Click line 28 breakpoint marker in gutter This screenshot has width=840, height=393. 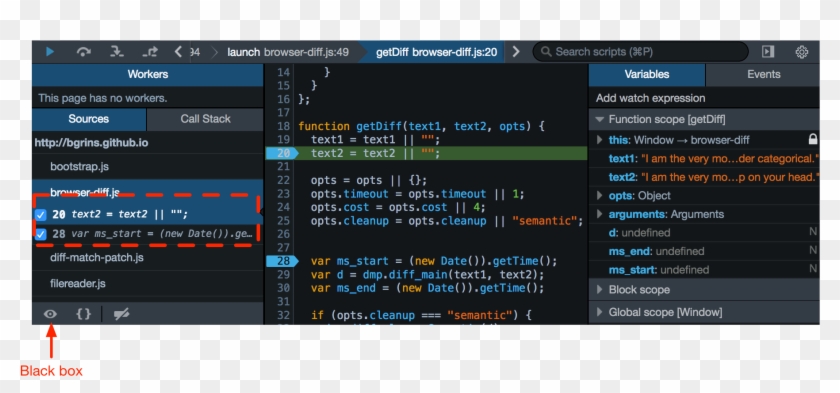[x=283, y=261]
